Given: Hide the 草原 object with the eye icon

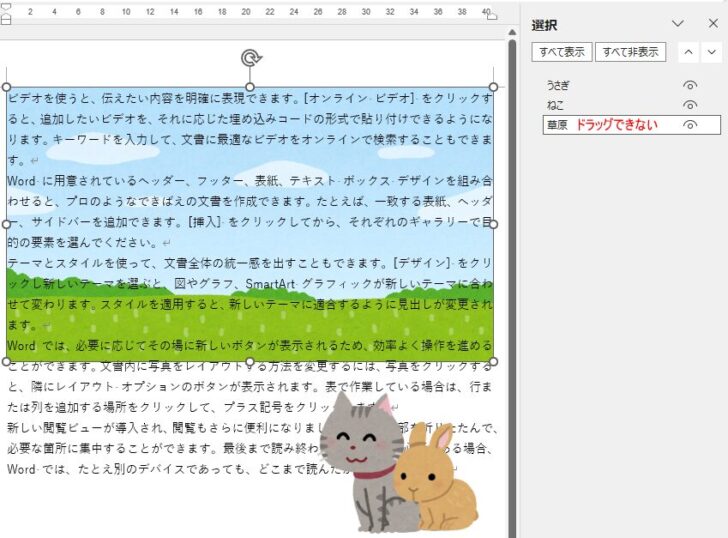Looking at the screenshot, I should point(690,125).
